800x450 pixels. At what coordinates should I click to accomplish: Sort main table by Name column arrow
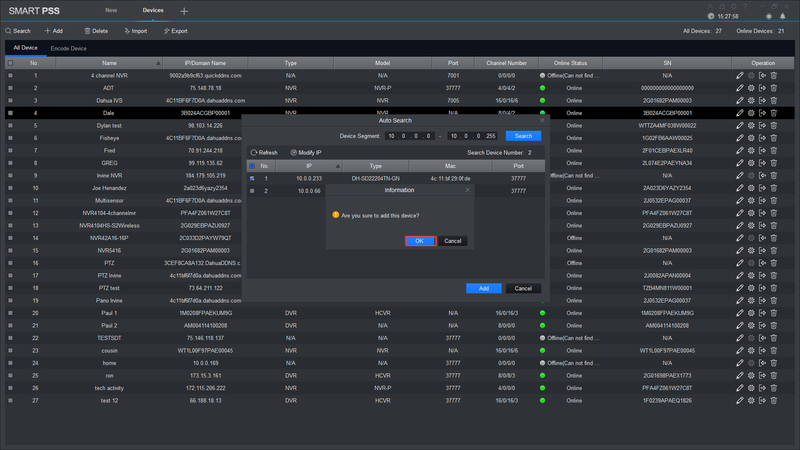point(159,63)
